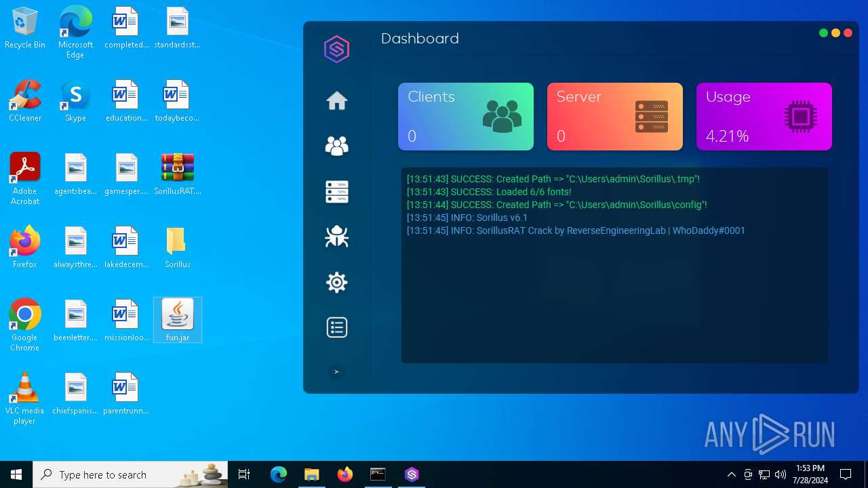Click the 'Loaded 6/6 fonts' log line
Screen dimensions: 868x488
[489, 192]
